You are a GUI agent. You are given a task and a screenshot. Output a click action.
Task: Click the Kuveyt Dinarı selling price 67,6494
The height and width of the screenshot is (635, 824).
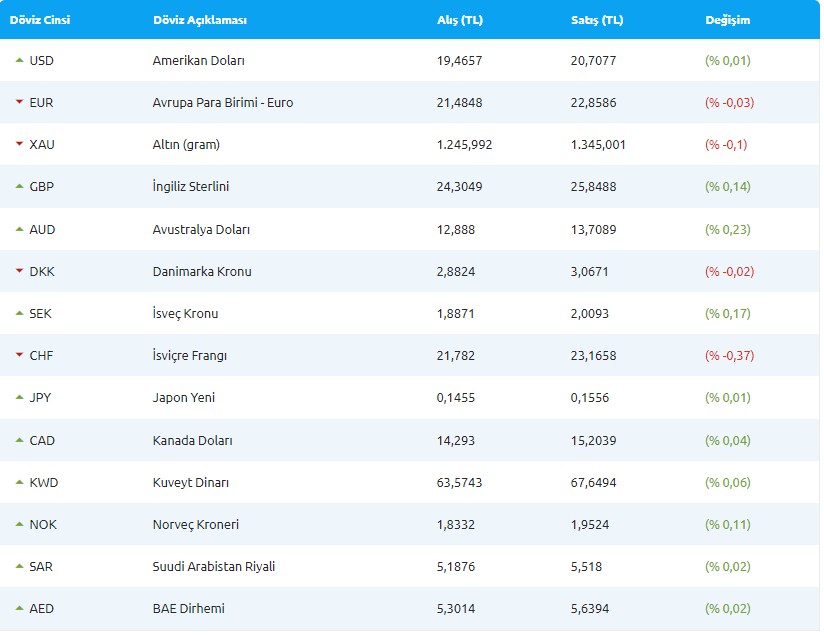[593, 483]
